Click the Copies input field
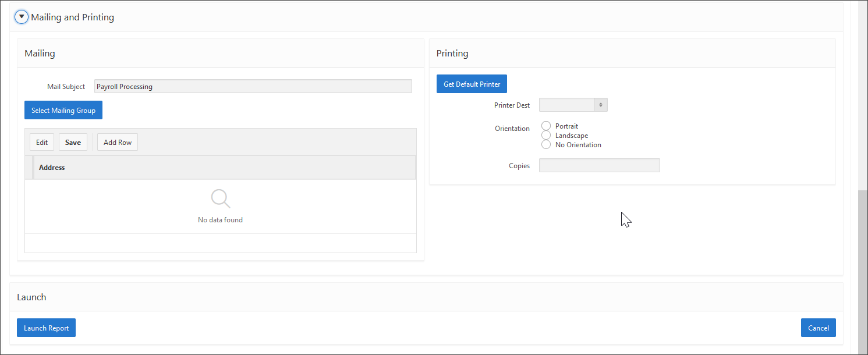 599,166
